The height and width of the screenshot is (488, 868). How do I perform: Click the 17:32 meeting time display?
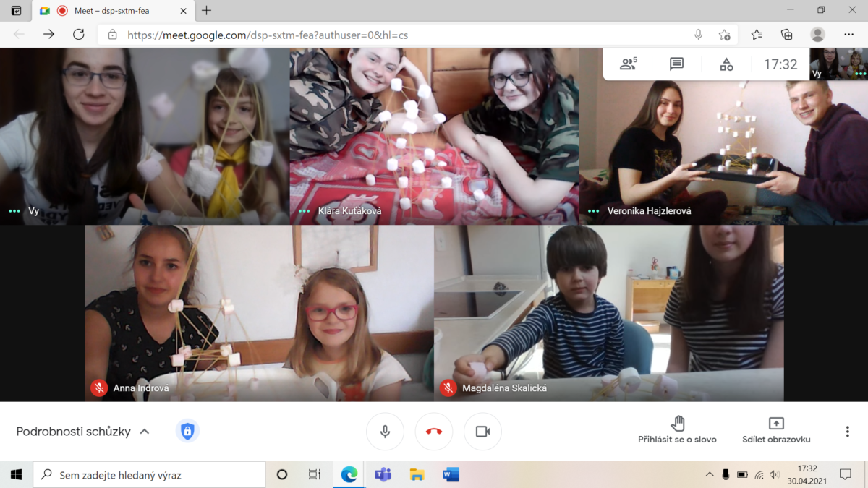780,64
